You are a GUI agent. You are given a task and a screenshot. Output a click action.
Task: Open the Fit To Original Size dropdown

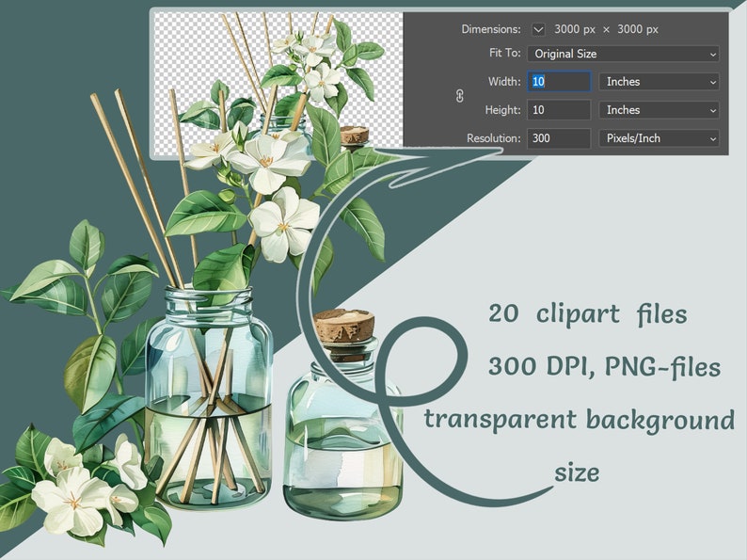click(623, 54)
